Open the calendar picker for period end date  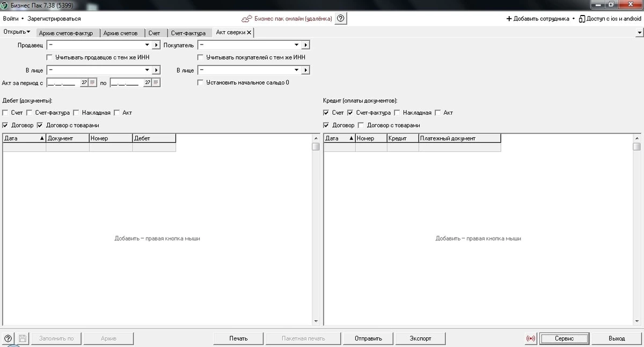[x=156, y=83]
